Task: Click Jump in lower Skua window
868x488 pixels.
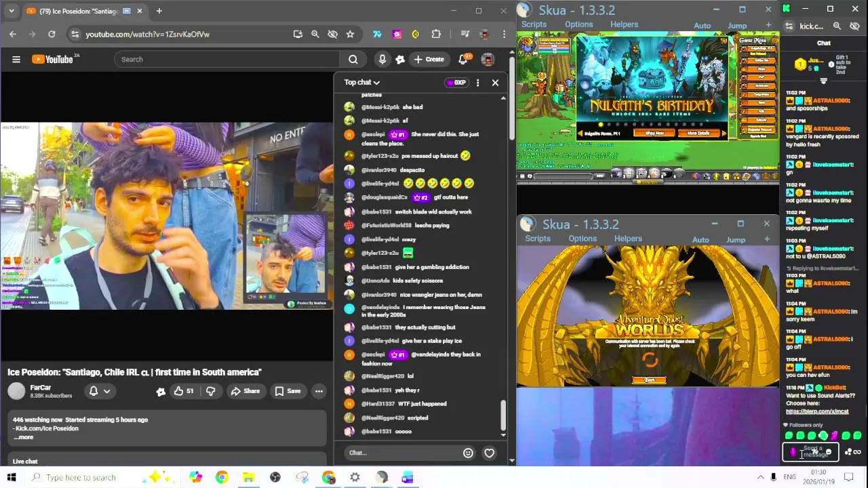Action: [x=736, y=240]
